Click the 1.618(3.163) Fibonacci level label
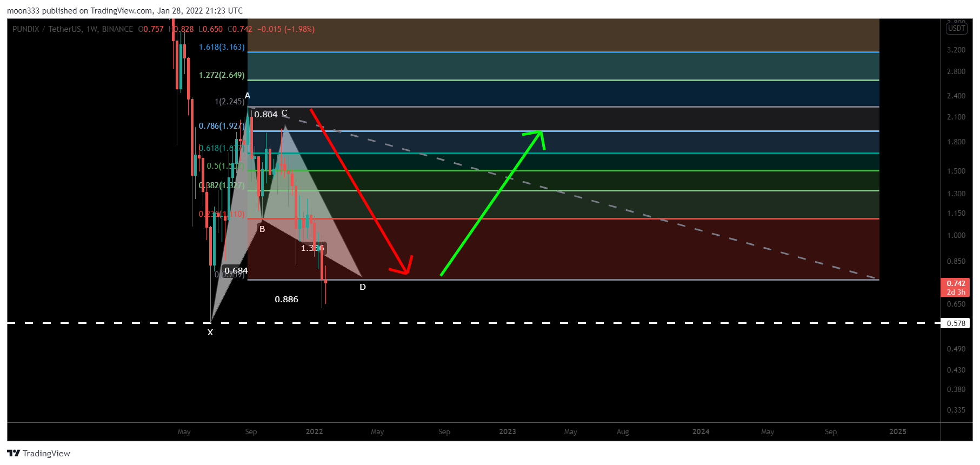The width and height of the screenshot is (980, 465). [x=222, y=47]
